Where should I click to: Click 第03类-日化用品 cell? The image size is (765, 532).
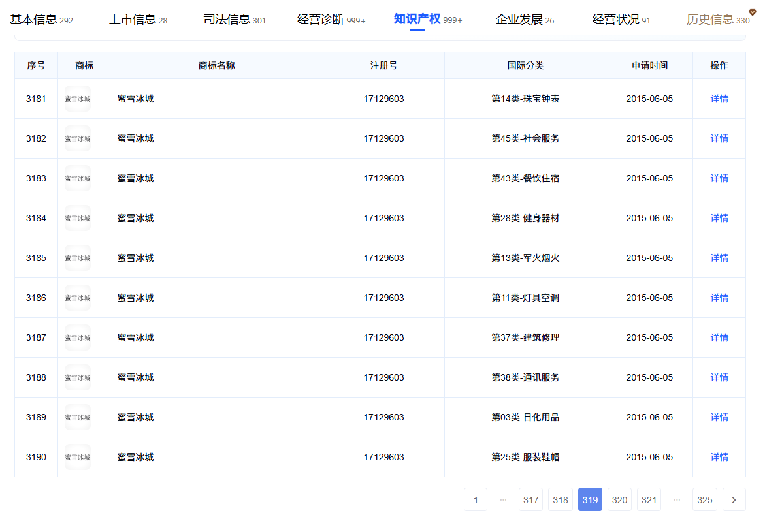(525, 417)
